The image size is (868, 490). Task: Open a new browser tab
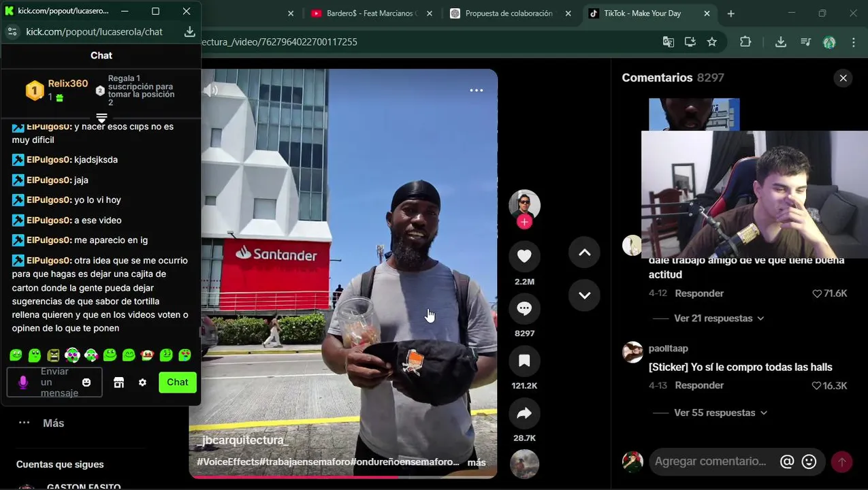(730, 14)
